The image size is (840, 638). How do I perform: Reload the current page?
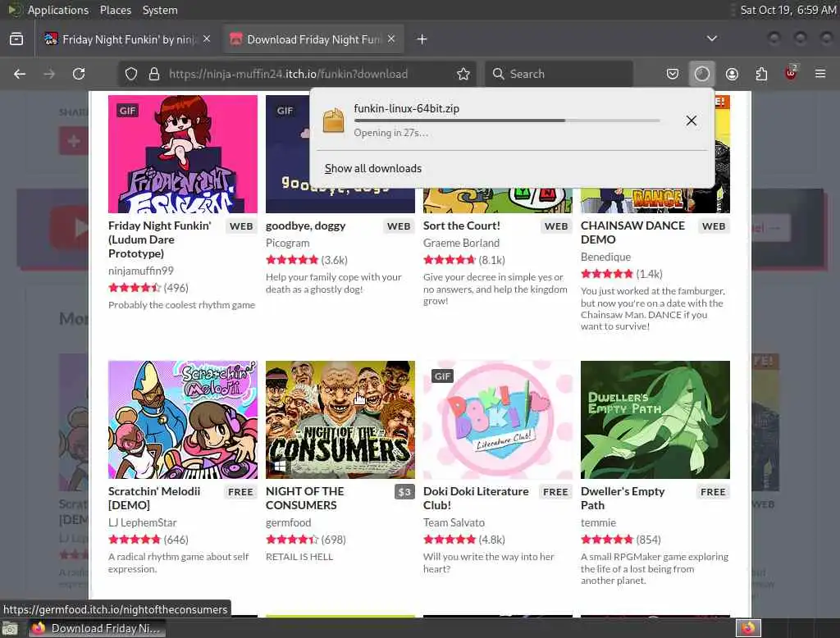(x=79, y=74)
